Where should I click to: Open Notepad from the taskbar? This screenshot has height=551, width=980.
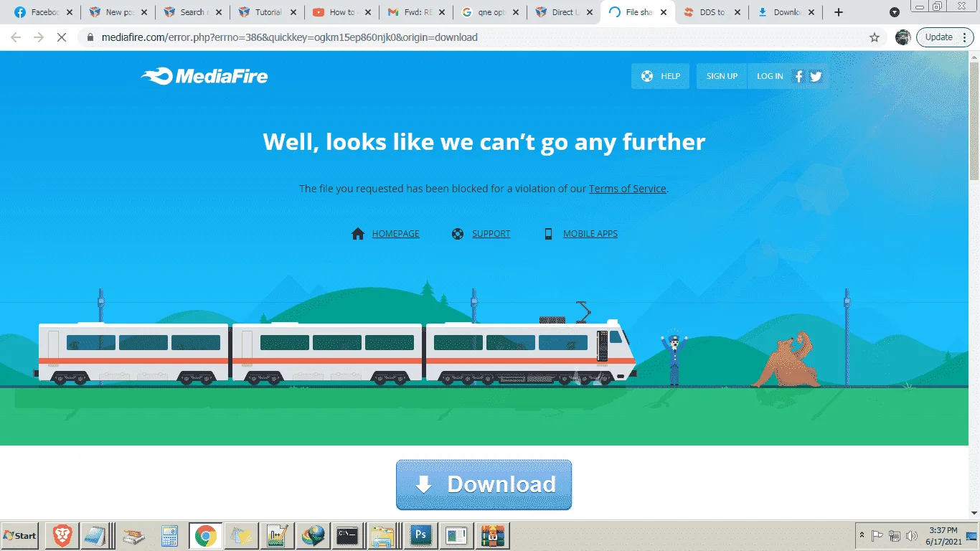point(94,535)
